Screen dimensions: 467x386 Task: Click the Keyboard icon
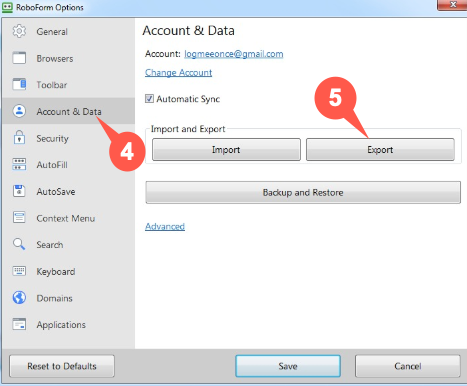click(19, 271)
